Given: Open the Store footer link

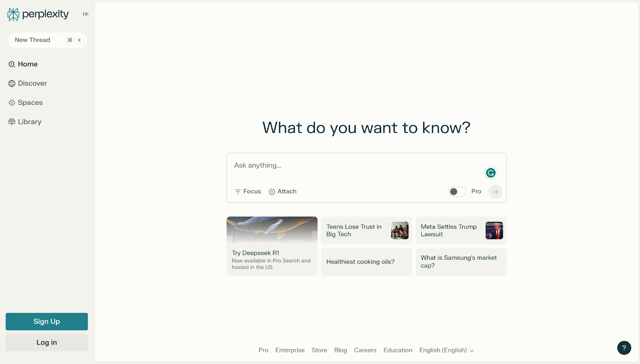Looking at the screenshot, I should click(320, 350).
